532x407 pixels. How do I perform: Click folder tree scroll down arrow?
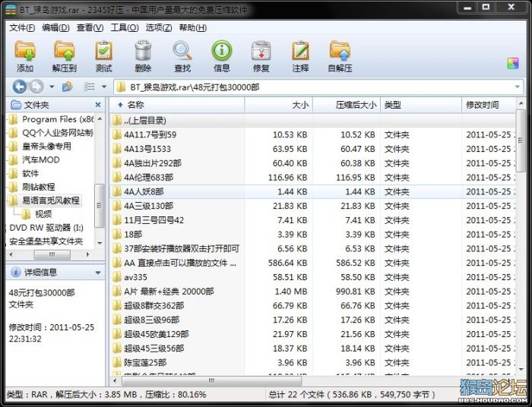point(100,243)
